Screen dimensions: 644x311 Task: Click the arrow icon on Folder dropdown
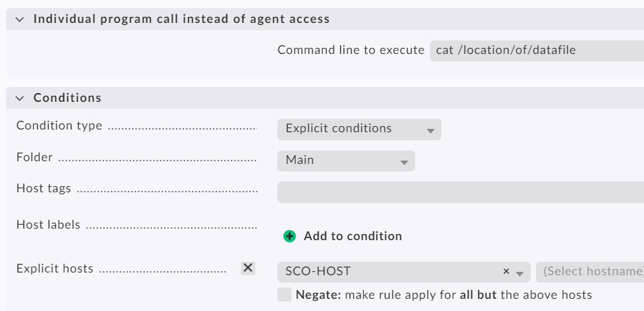404,163
